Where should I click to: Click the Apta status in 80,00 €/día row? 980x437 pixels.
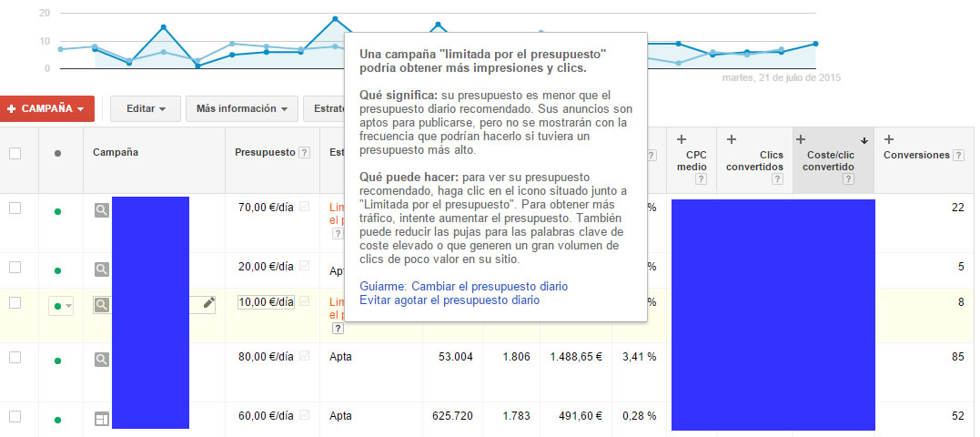click(x=340, y=358)
